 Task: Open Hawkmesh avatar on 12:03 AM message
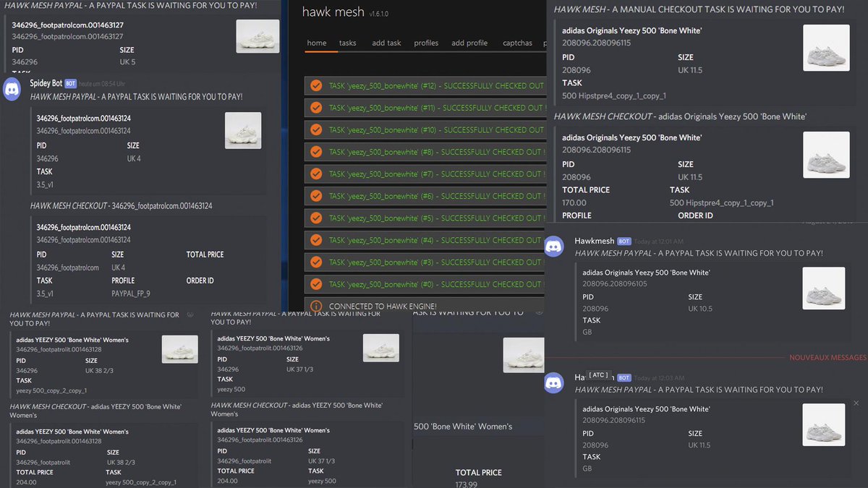click(554, 383)
